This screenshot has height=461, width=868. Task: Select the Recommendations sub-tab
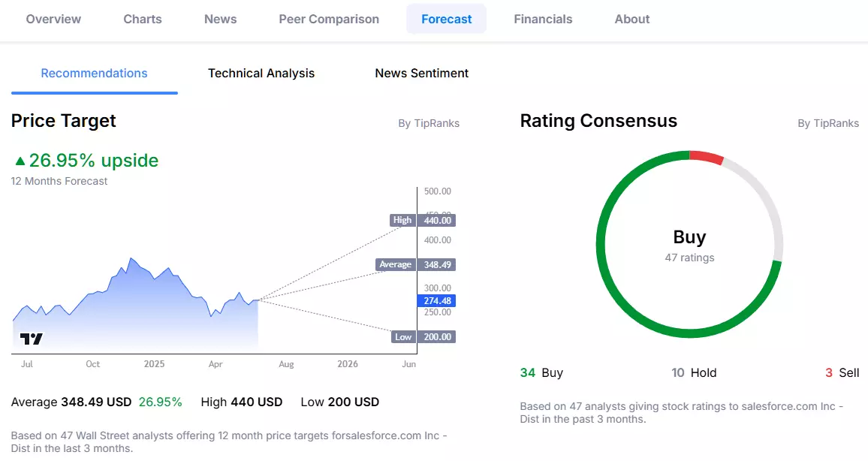point(94,74)
